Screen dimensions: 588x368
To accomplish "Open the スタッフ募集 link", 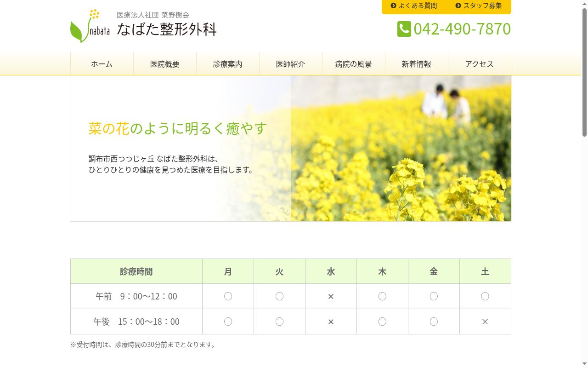I will (483, 6).
